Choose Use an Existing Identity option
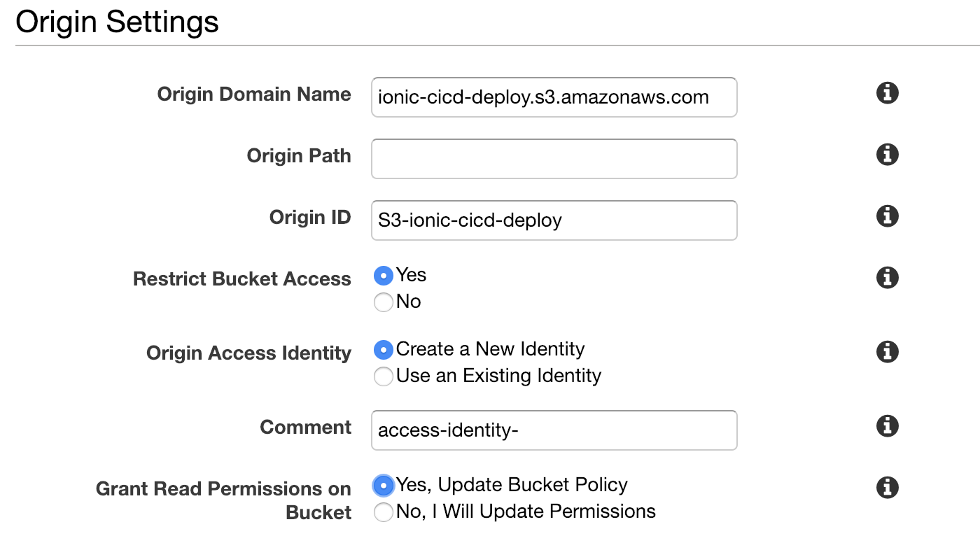Image resolution: width=980 pixels, height=543 pixels. 384,376
